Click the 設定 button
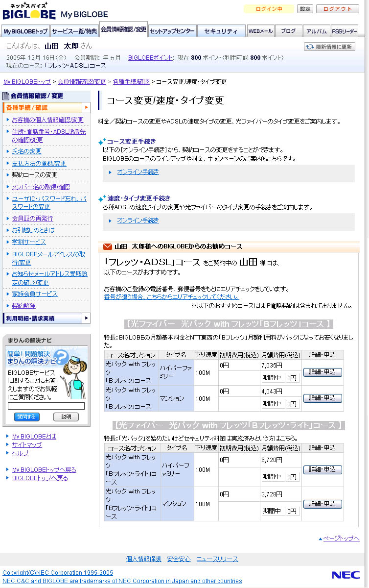The image size is (369, 588). tap(305, 9)
